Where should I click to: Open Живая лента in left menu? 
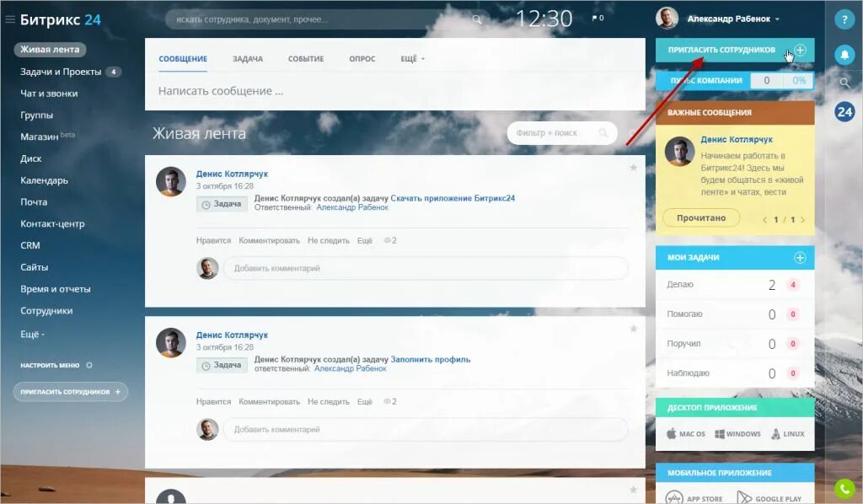click(50, 50)
